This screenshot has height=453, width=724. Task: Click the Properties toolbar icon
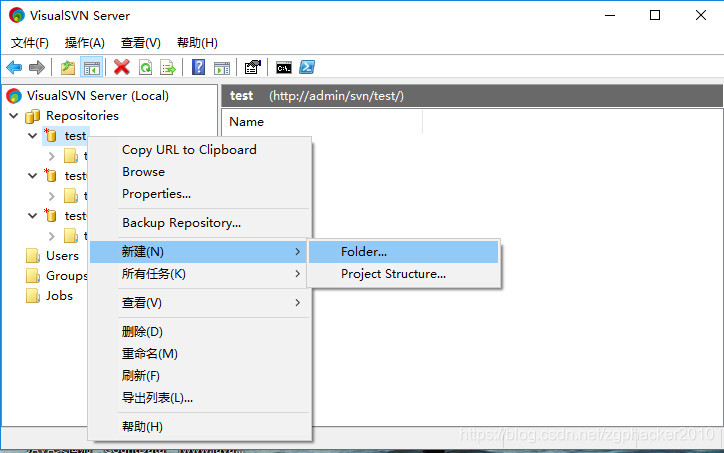coord(252,67)
